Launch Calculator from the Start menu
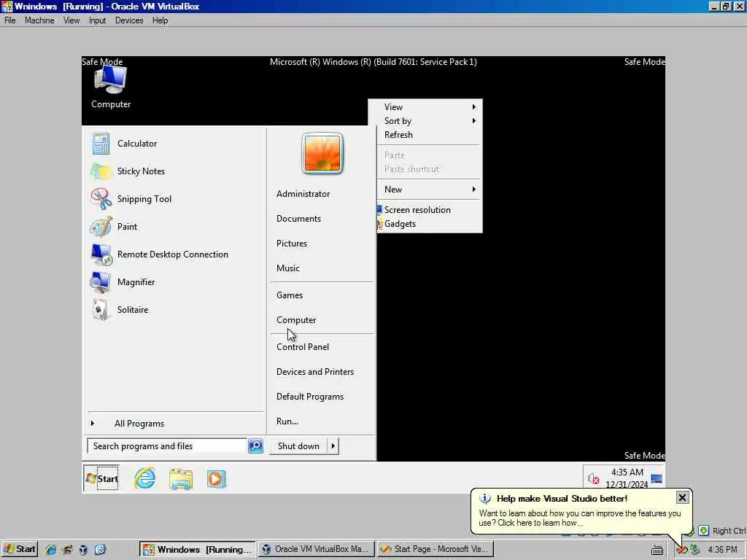Viewport: 747px width, 560px height. (x=136, y=144)
